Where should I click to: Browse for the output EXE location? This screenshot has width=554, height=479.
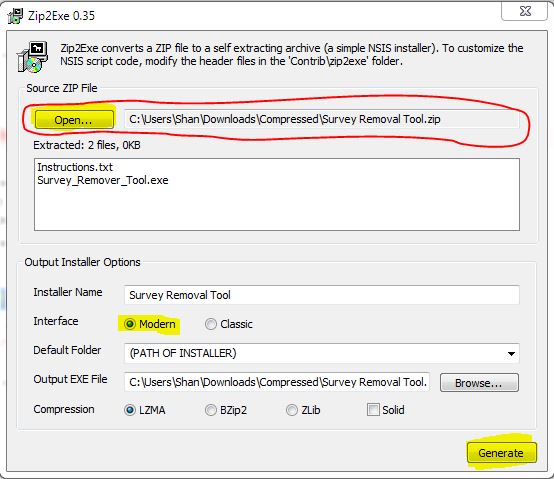[x=479, y=383]
